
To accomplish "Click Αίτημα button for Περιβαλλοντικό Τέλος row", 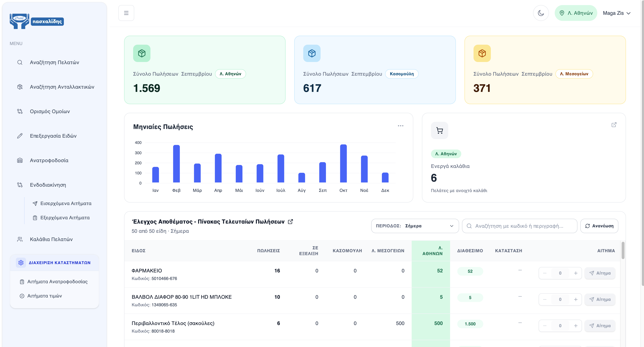I will 600,326.
